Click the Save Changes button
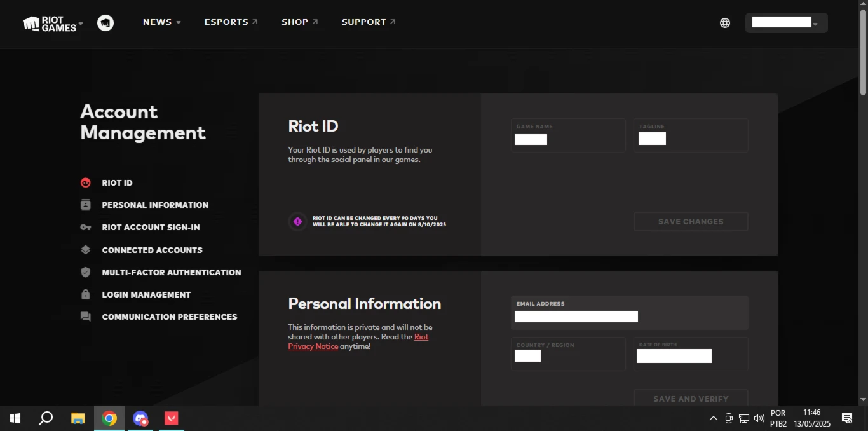This screenshot has width=868, height=431. point(691,222)
